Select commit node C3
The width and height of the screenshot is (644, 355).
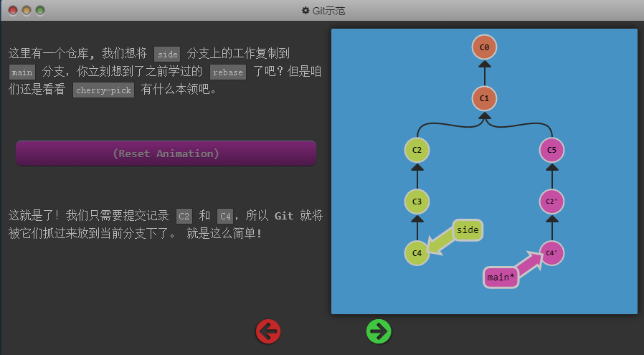[417, 202]
